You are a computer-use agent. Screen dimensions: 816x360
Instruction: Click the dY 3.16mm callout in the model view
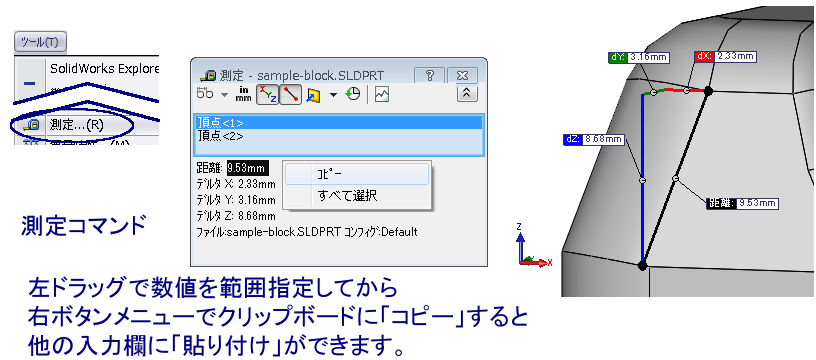(x=638, y=57)
